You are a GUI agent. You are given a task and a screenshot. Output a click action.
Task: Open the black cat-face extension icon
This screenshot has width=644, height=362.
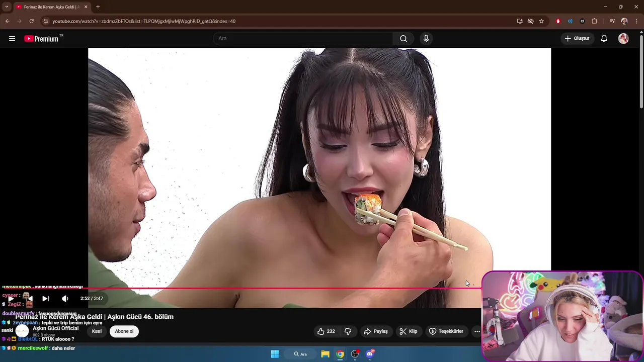click(x=582, y=21)
